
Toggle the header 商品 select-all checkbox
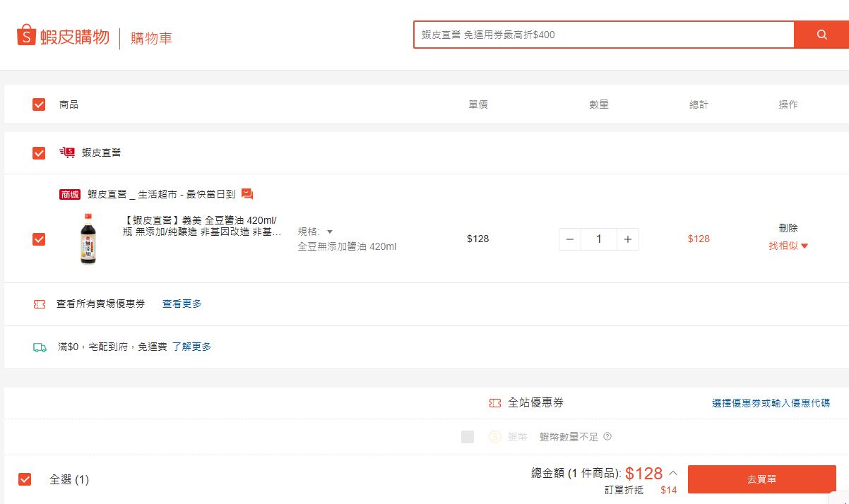[x=39, y=104]
